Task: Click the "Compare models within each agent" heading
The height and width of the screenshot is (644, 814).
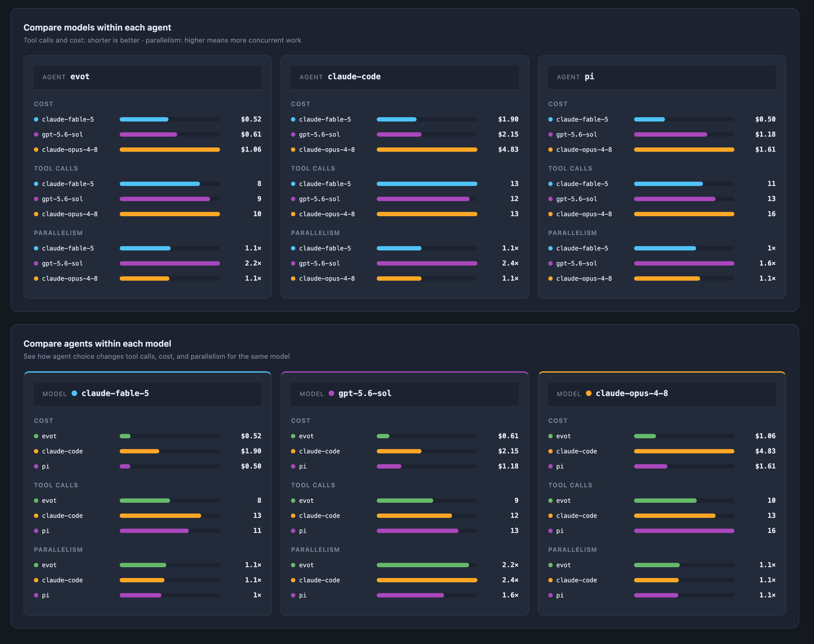Action: [97, 27]
